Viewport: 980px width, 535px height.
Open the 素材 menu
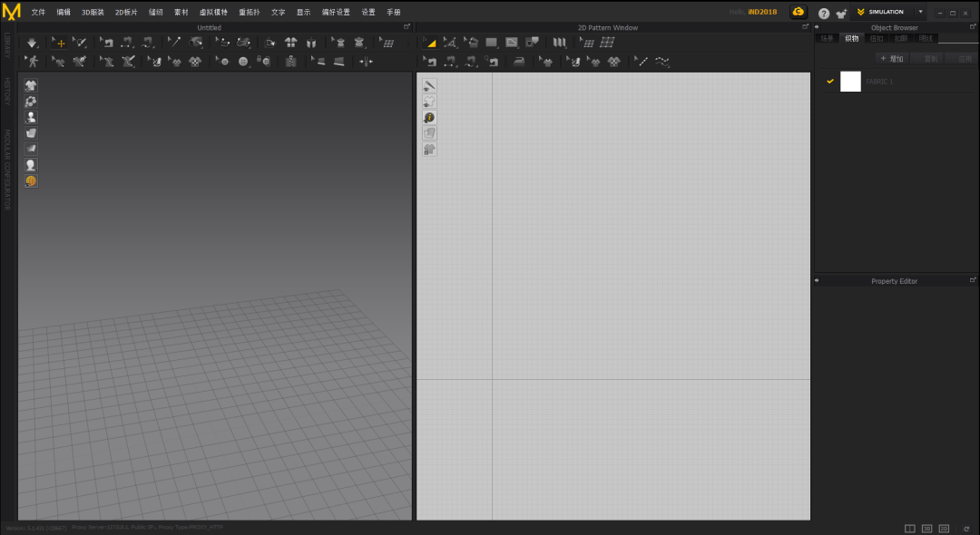(181, 13)
